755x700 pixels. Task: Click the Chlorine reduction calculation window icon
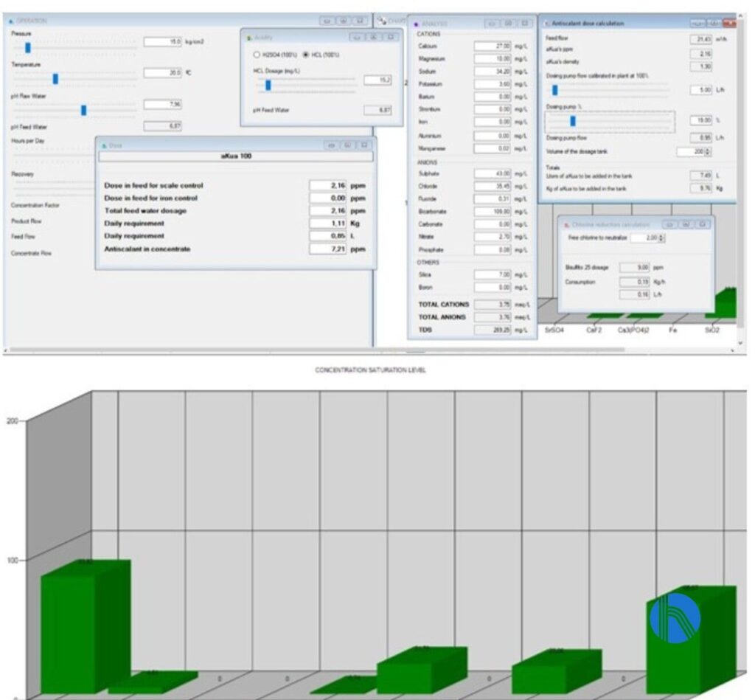[565, 224]
